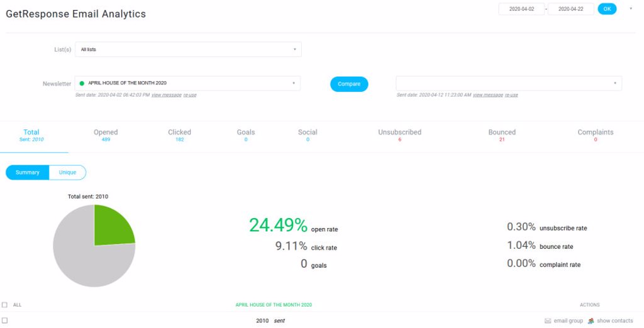
Task: Open the All lists dropdown
Action: point(188,49)
